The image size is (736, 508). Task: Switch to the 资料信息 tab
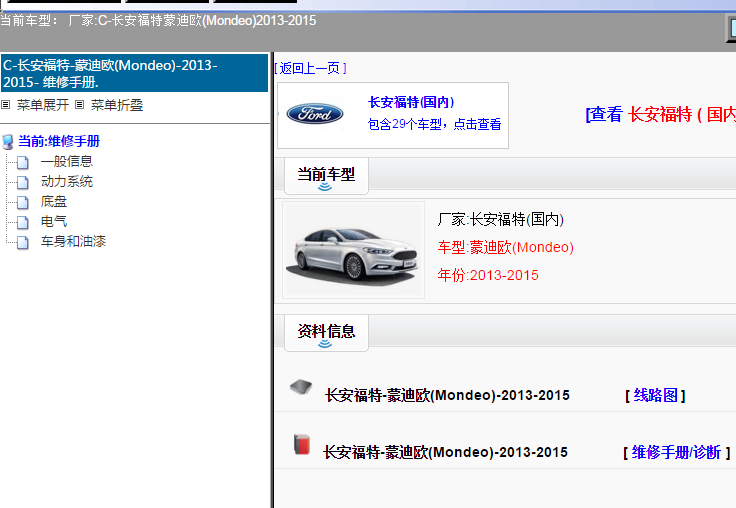tap(326, 333)
